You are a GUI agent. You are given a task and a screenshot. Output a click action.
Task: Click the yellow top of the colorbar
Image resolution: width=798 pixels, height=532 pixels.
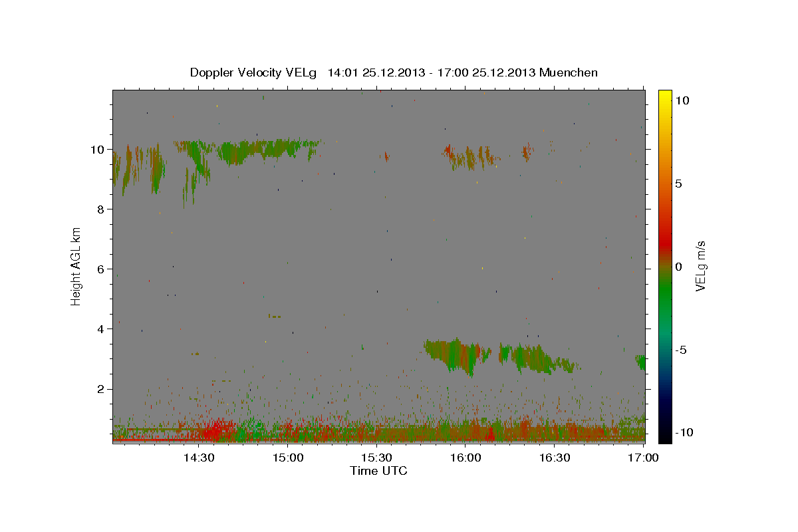tap(664, 96)
